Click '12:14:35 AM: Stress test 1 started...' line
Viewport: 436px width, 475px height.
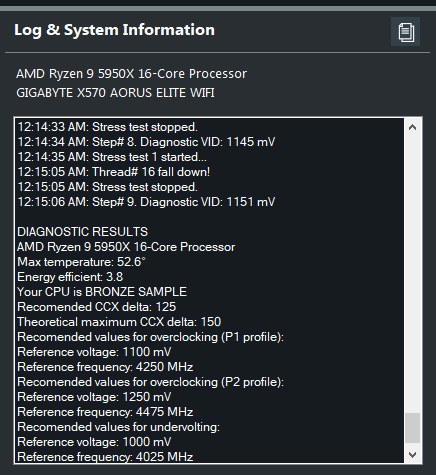pyautogui.click(x=112, y=157)
